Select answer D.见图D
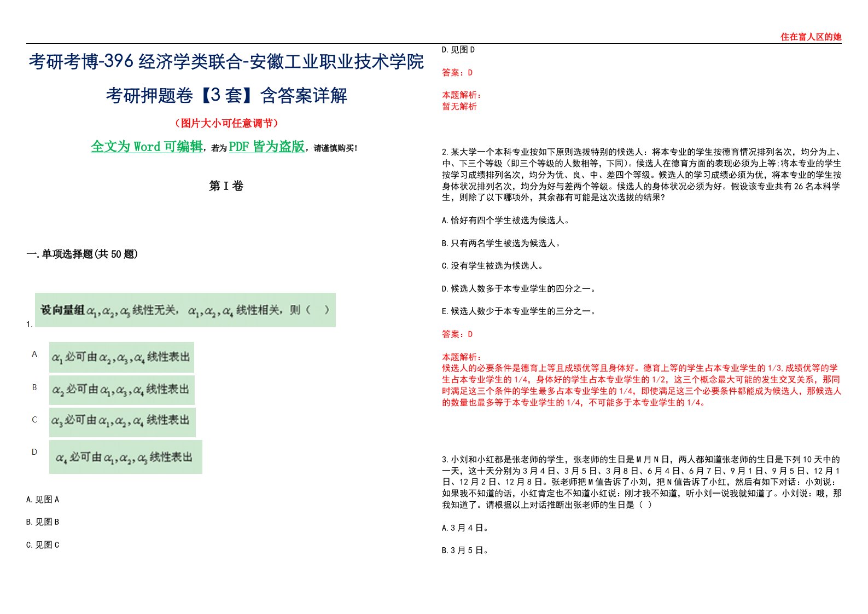The image size is (868, 614). [458, 50]
